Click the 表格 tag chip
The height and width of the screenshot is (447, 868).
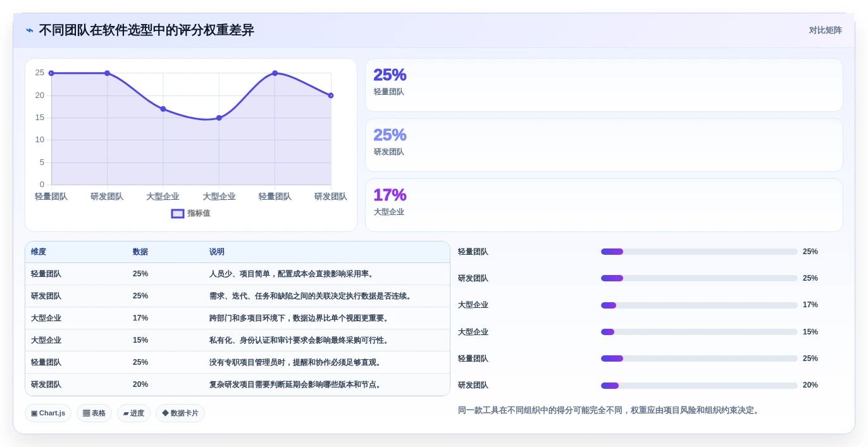[x=94, y=413]
